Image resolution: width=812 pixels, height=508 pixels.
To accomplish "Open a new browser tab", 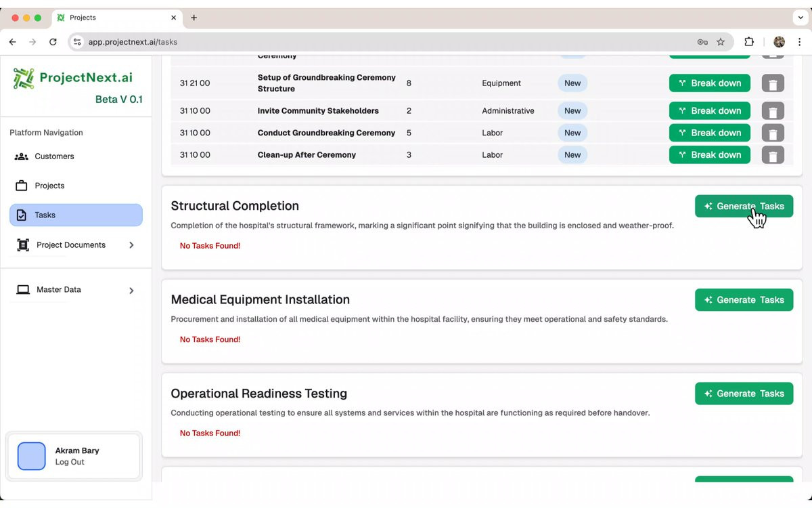I will coord(194,18).
